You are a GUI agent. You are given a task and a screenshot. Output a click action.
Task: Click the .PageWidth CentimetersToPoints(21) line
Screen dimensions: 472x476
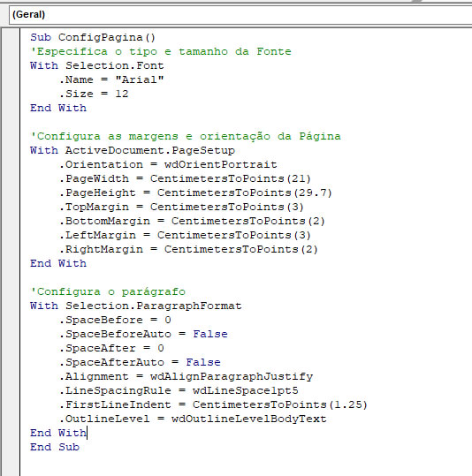coord(185,178)
